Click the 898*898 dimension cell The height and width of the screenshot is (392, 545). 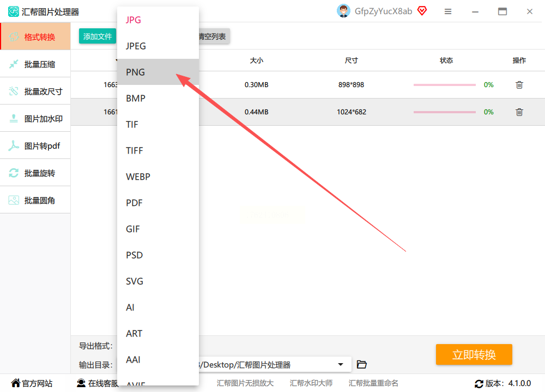(351, 85)
